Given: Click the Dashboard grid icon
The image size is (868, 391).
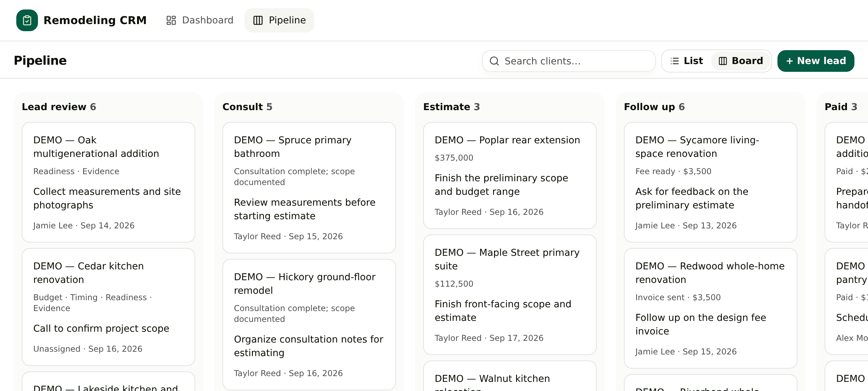Looking at the screenshot, I should (x=171, y=20).
